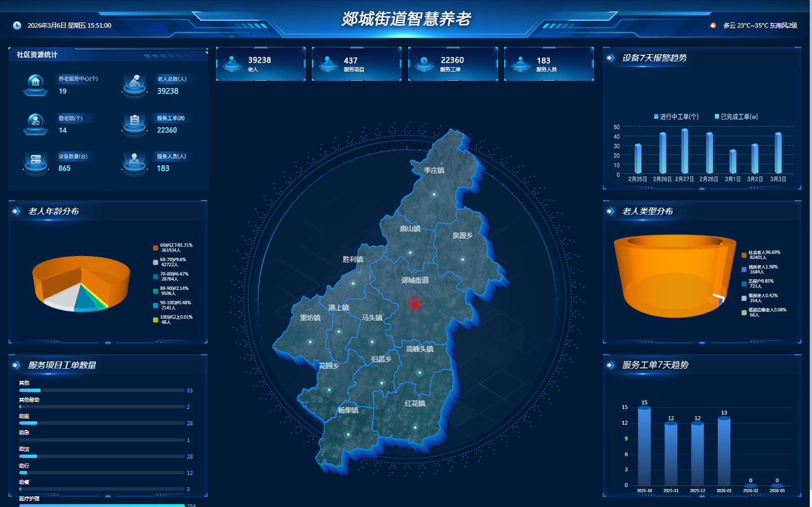Image resolution: width=812 pixels, height=507 pixels.
Task: Open the 设备7天报警趋势 panel header
Action: point(654,58)
